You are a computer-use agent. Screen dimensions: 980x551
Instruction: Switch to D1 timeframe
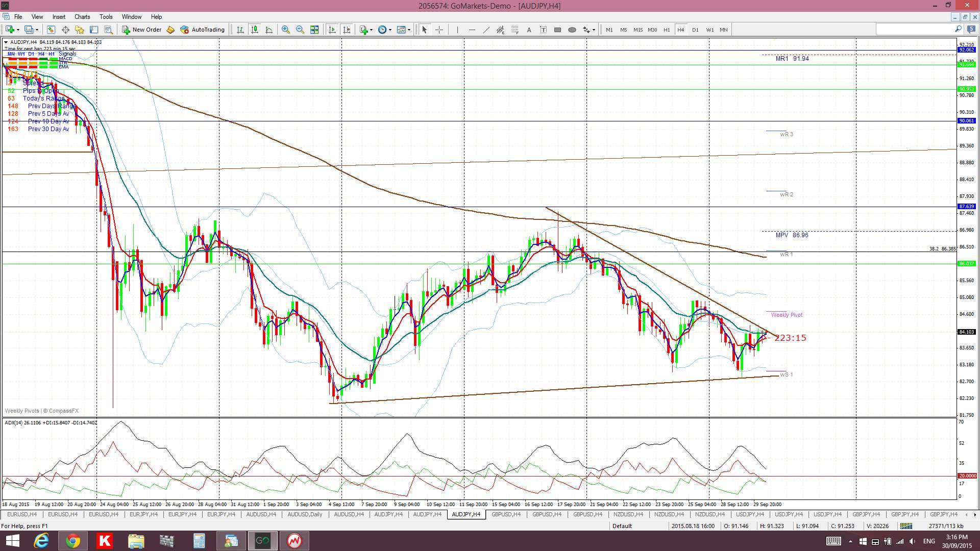pos(695,30)
